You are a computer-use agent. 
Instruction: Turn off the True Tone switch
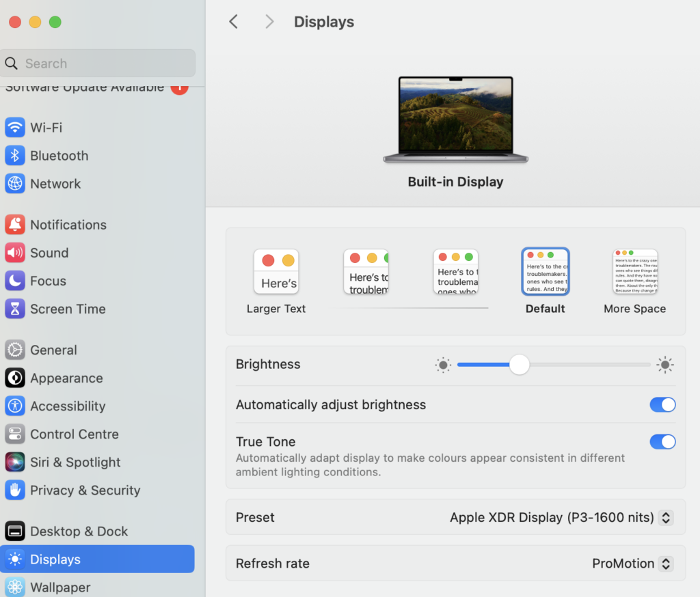(662, 442)
